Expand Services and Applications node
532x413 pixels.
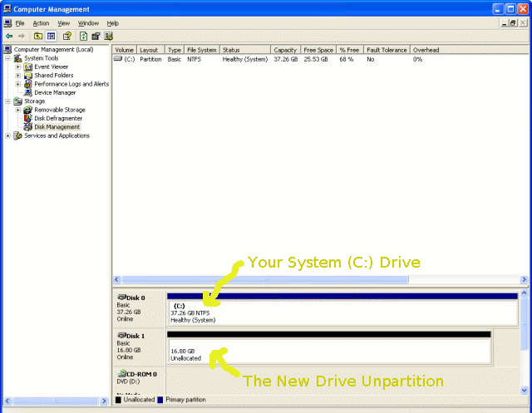tap(7, 135)
